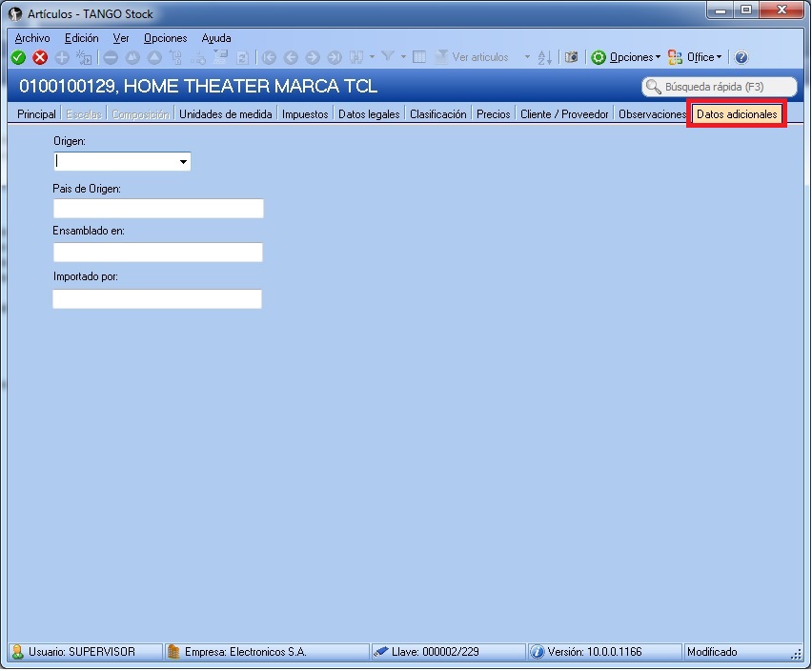Click the Versión info icon in status bar
This screenshot has width=812, height=671.
537,652
